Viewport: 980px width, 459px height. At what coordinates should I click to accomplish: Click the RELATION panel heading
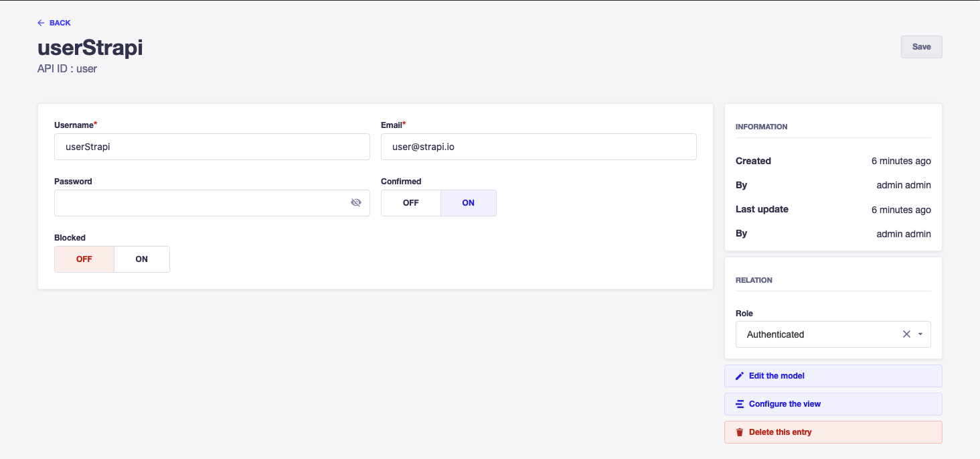click(754, 280)
